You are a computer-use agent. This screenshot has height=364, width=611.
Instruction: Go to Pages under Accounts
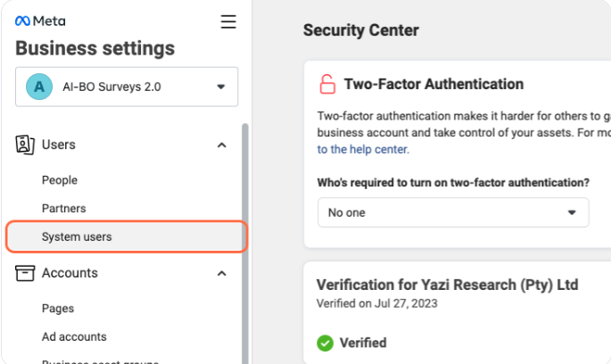click(x=58, y=309)
